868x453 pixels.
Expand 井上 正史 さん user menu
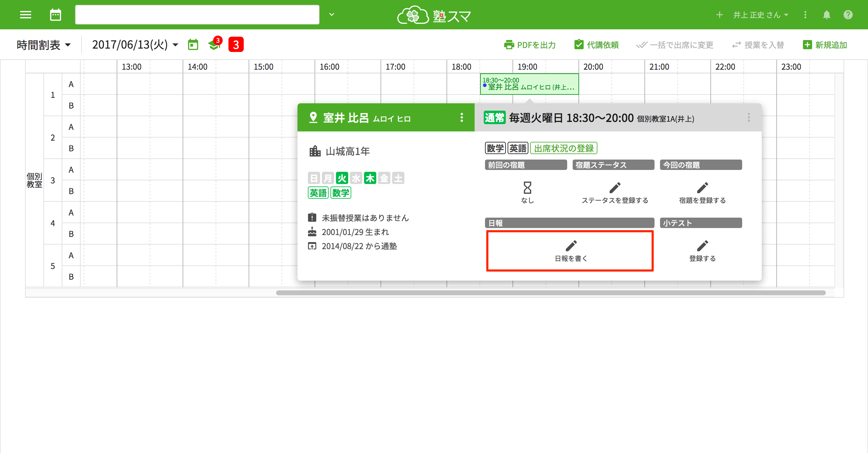pos(761,15)
